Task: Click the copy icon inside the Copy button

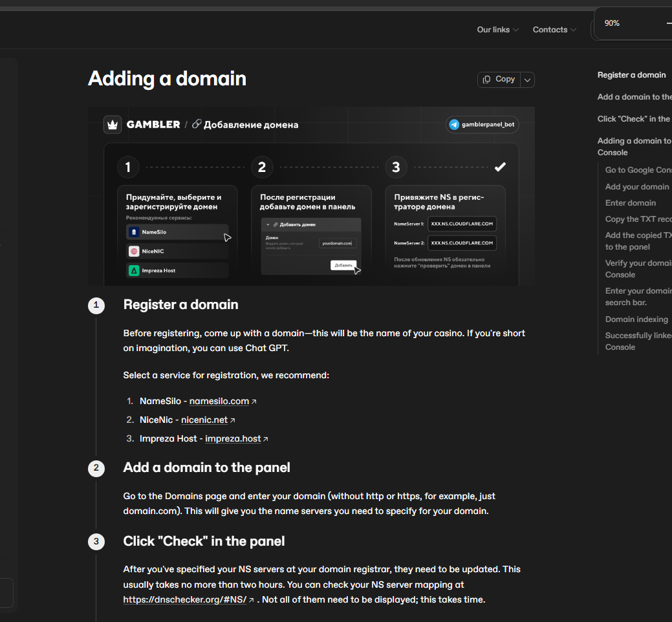Action: [488, 79]
